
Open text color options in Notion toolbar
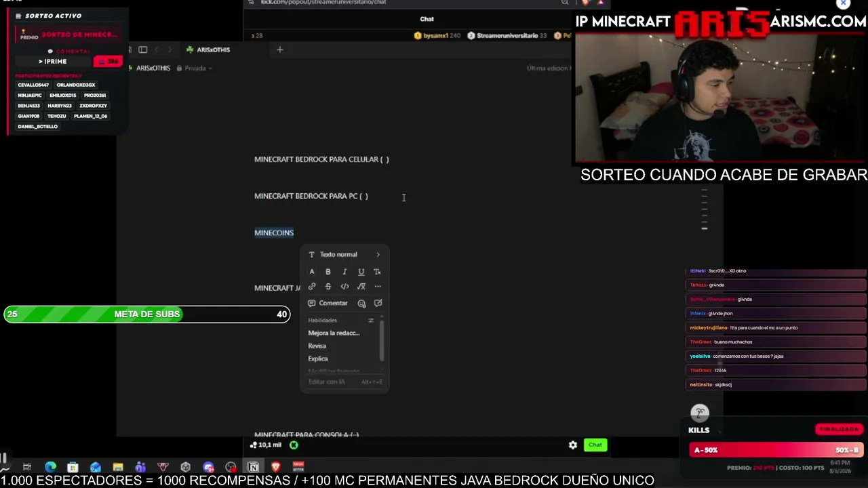coord(312,272)
